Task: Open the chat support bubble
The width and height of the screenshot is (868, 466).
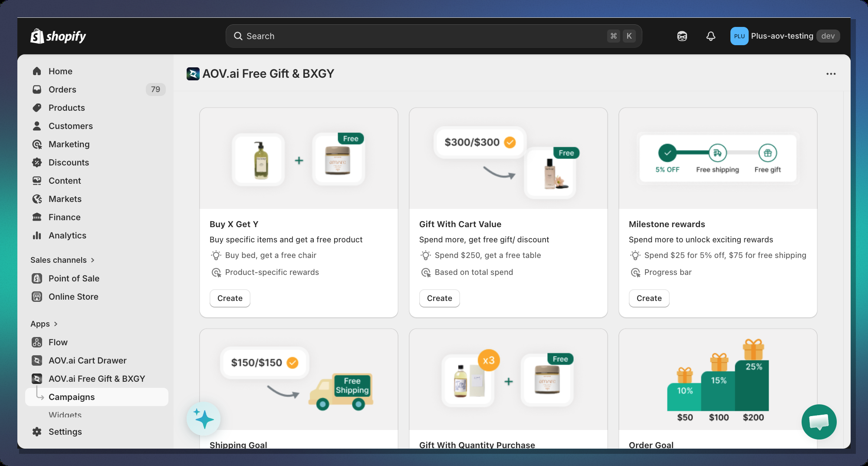Action: [819, 422]
